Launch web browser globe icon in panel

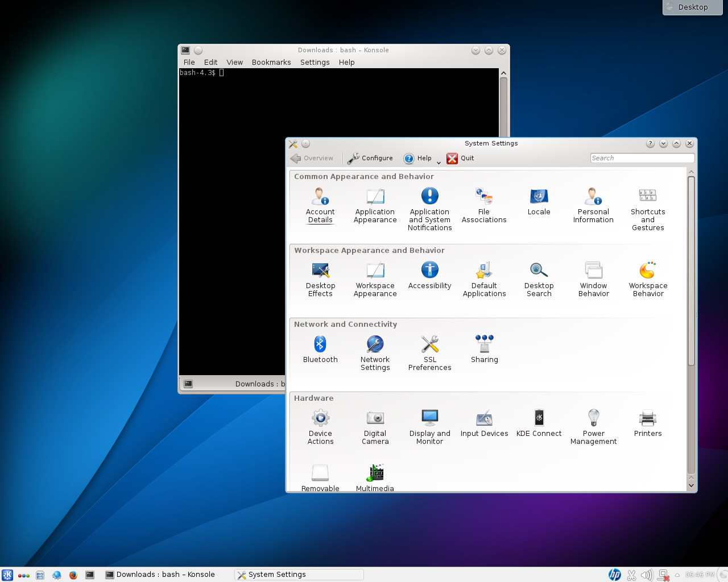click(x=57, y=575)
